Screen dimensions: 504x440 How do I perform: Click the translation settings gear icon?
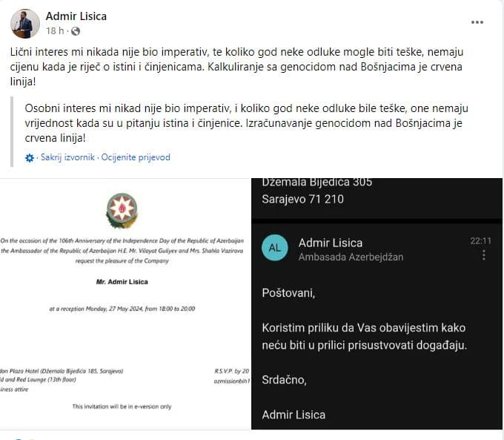(x=30, y=158)
